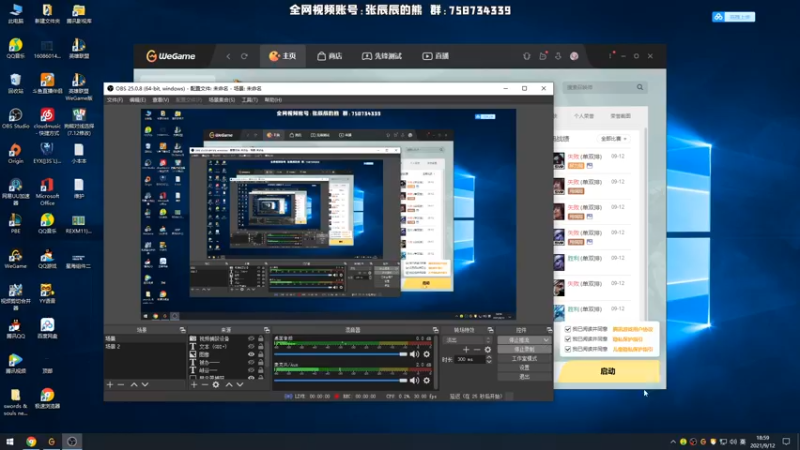Go back in WeGame navigation
800x450 pixels.
[x=228, y=56]
